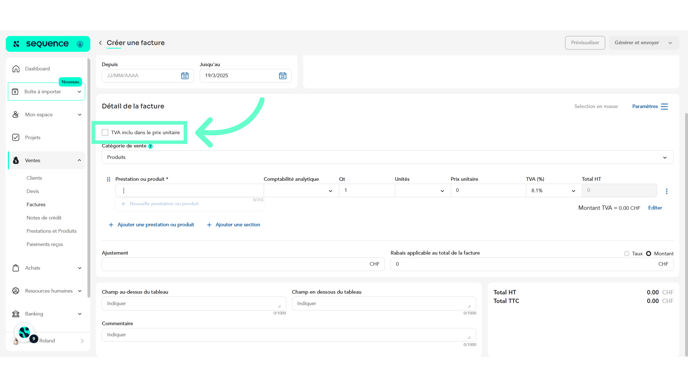
Task: Click the Catégorie de vente info icon
Action: click(x=150, y=146)
